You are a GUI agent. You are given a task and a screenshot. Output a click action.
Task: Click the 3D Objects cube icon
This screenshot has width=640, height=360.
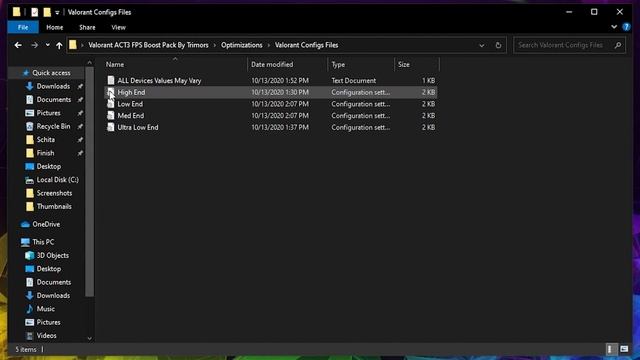point(29,256)
